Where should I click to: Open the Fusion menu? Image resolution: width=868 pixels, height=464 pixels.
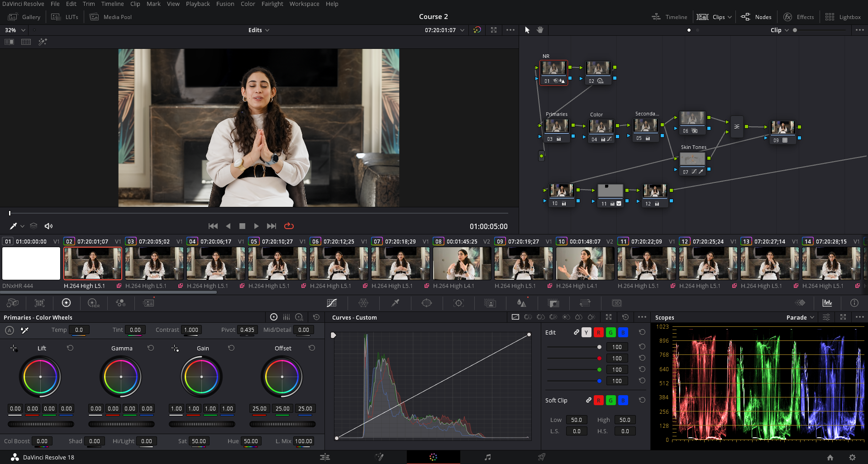225,4
